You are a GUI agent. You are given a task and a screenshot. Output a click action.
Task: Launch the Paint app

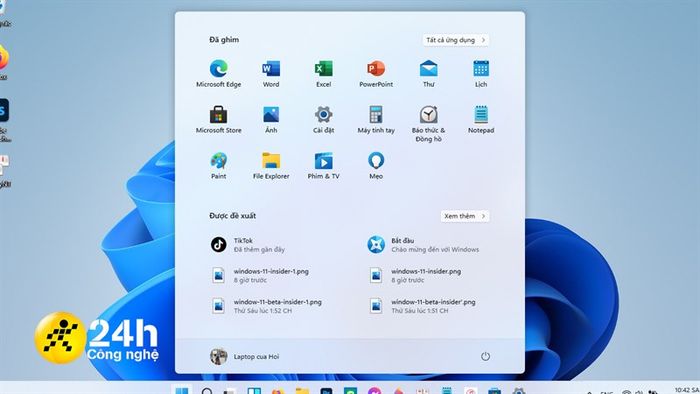[x=218, y=166]
